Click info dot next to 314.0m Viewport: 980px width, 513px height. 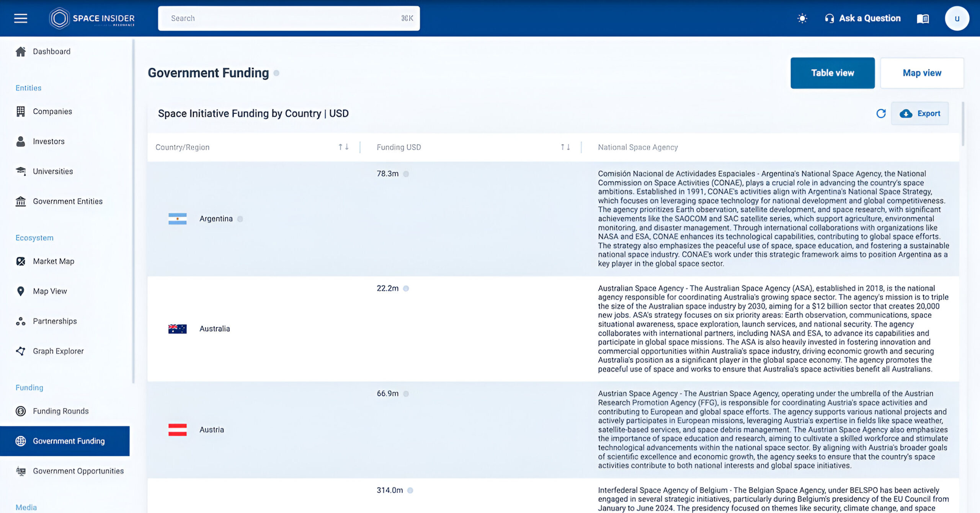pyautogui.click(x=410, y=490)
